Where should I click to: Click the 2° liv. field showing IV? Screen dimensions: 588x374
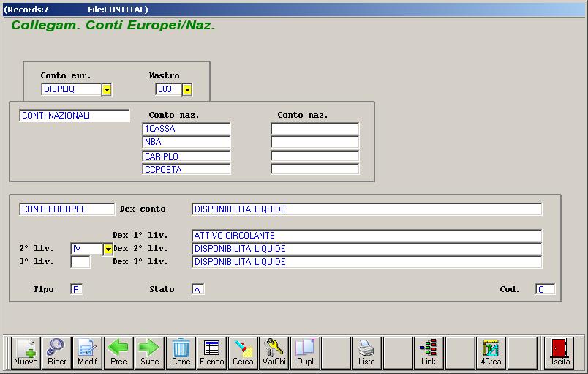coord(86,249)
